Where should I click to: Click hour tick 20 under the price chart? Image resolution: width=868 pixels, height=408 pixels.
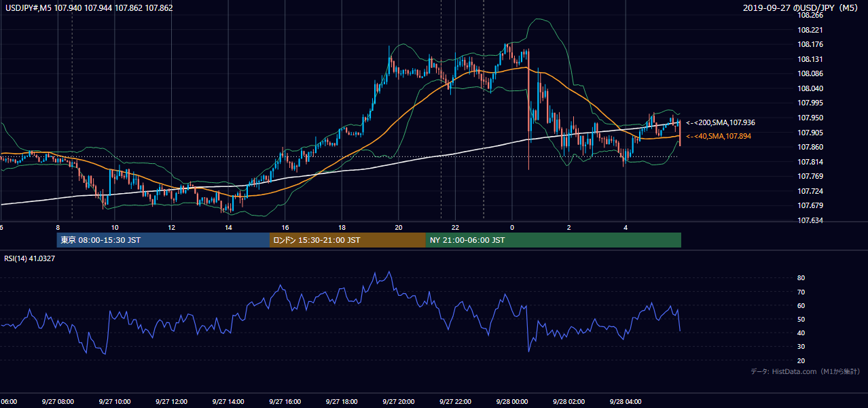tap(399, 227)
